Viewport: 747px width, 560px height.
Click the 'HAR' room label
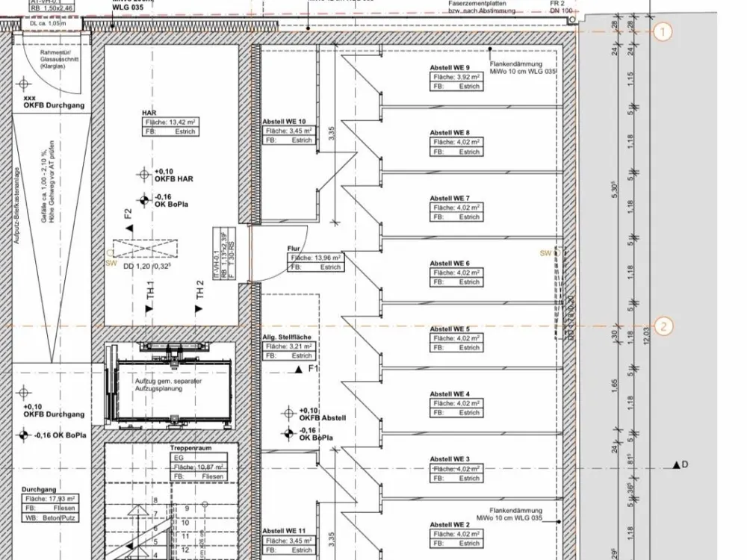149,113
